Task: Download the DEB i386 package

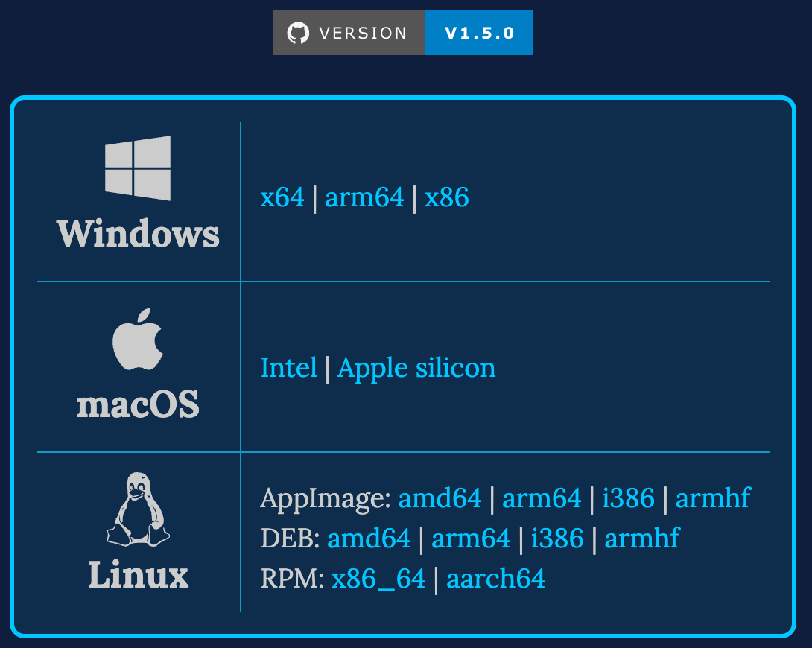Action: coord(557,539)
